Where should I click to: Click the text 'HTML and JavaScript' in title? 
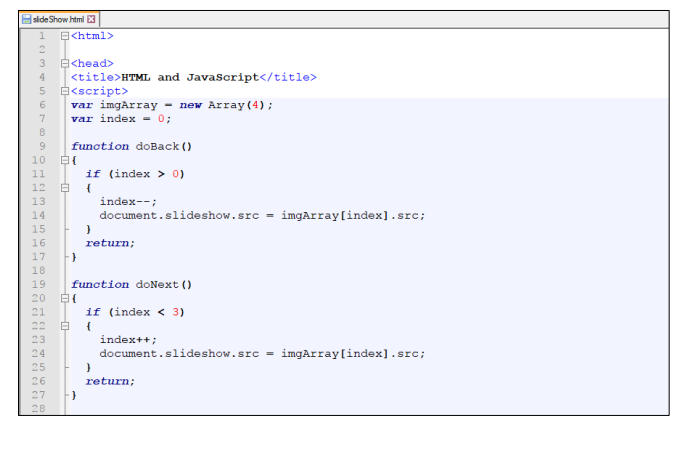pos(190,78)
